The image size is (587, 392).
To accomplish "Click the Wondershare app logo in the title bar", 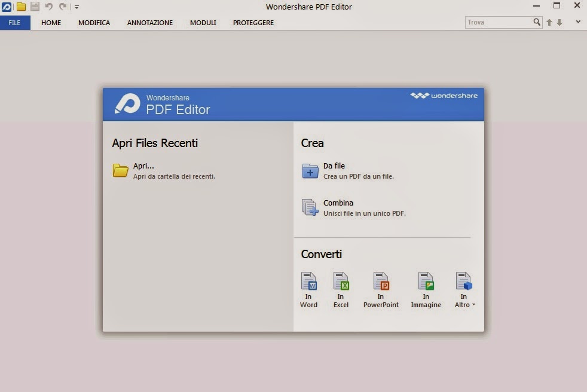I will (7, 7).
